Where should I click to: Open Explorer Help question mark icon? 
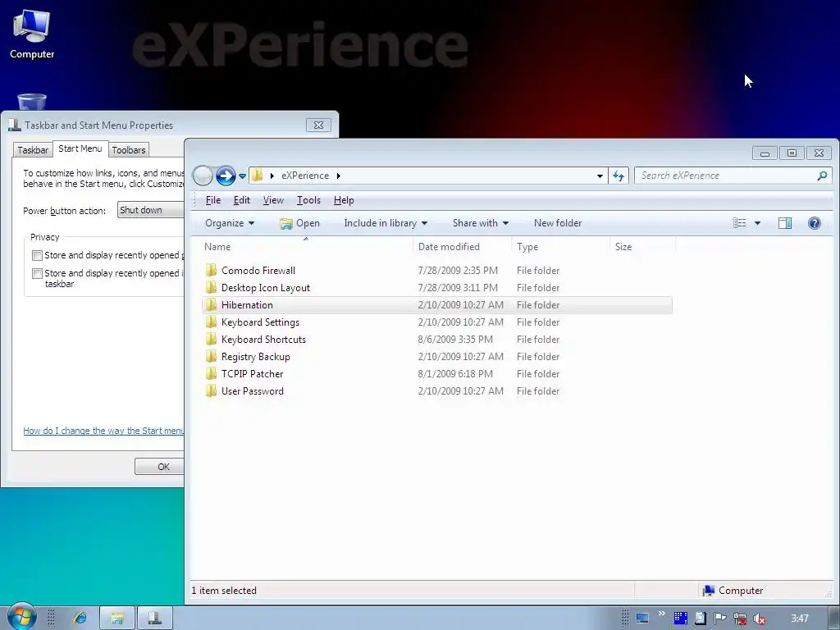click(814, 223)
